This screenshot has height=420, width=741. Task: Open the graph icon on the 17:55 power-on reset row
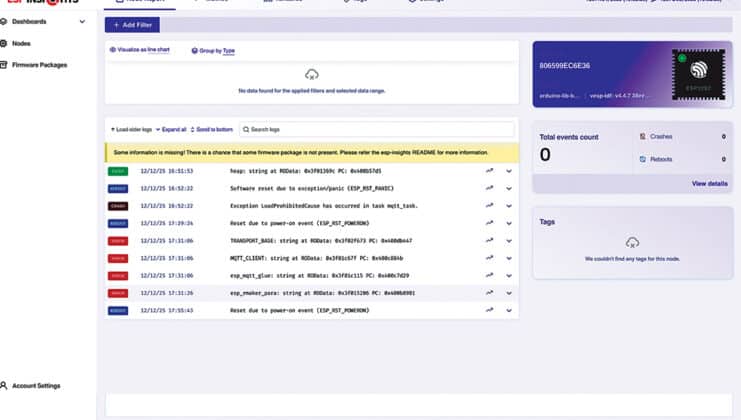coord(490,310)
